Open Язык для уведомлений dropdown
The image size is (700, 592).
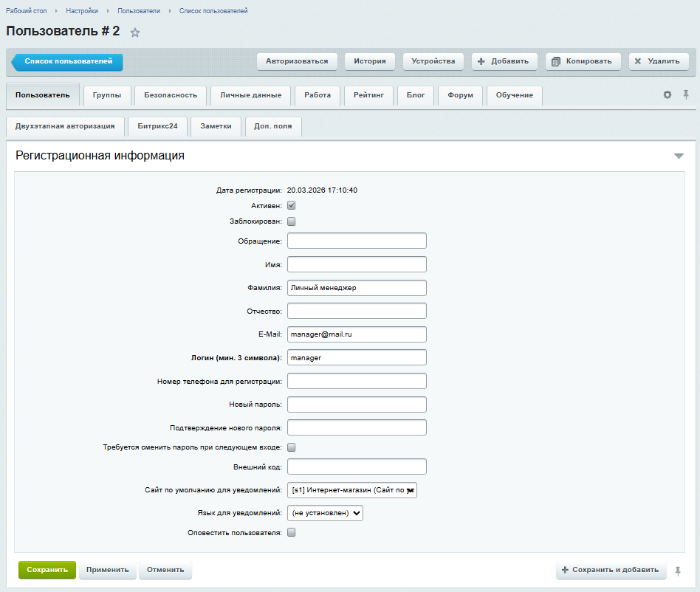(x=325, y=513)
